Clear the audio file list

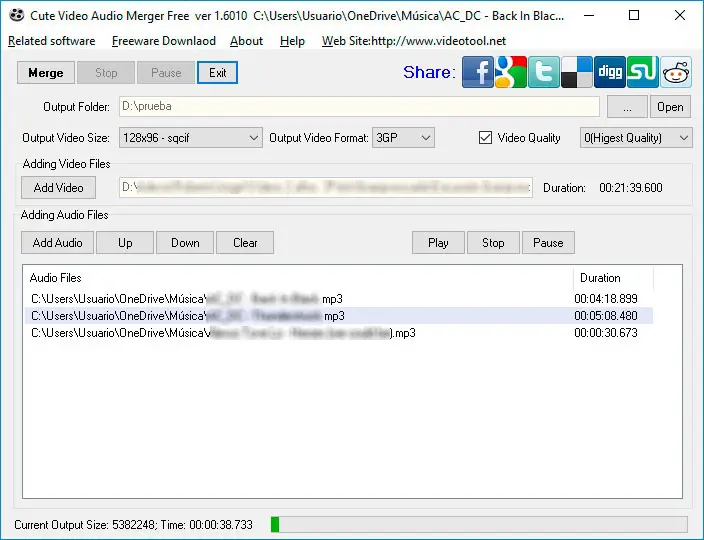tap(245, 243)
